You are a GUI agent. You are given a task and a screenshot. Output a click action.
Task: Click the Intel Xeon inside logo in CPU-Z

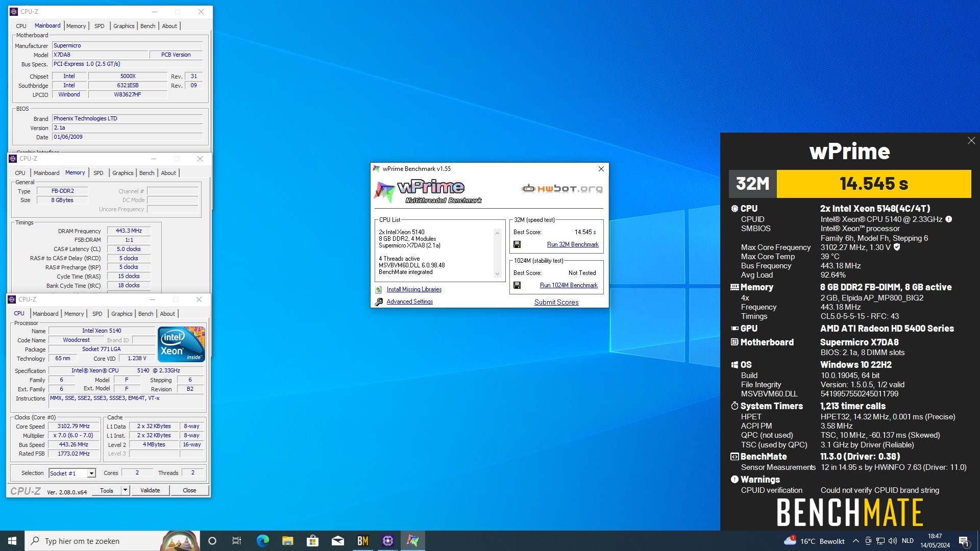pyautogui.click(x=181, y=344)
